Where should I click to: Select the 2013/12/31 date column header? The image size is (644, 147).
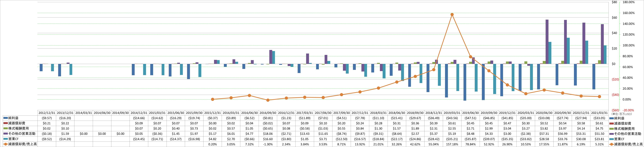pos(65,113)
